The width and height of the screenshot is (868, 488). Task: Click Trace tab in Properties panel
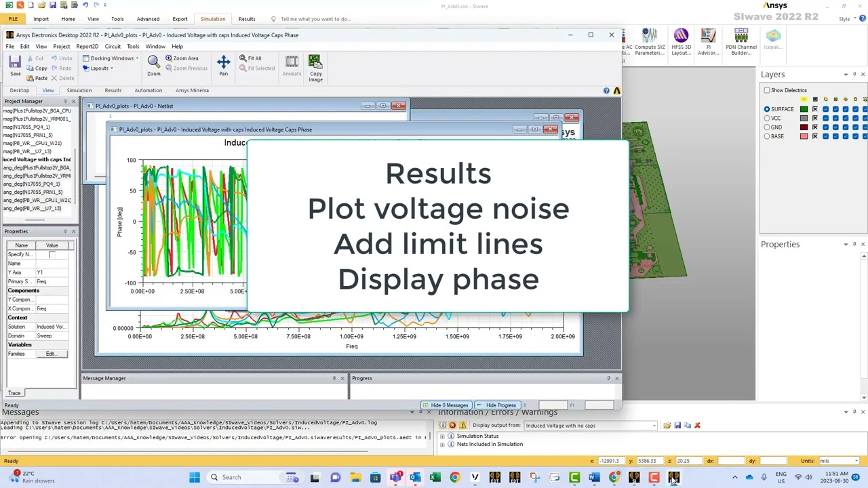[x=14, y=393]
